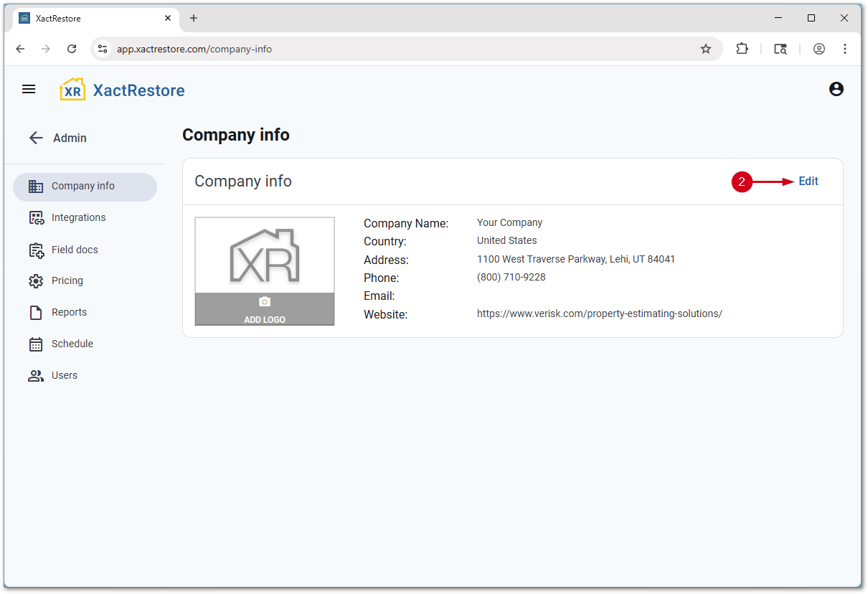Click the Pricing gear icon
868x594 pixels.
(x=36, y=280)
